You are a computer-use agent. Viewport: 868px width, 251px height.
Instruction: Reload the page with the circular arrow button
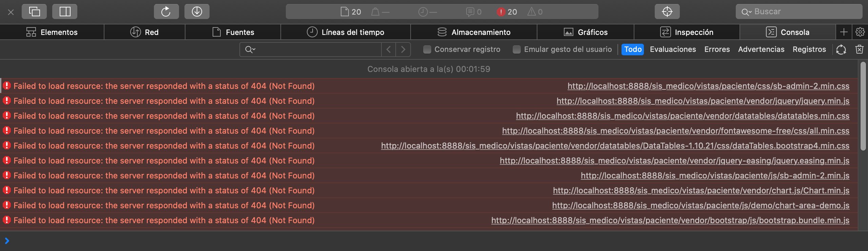[166, 12]
